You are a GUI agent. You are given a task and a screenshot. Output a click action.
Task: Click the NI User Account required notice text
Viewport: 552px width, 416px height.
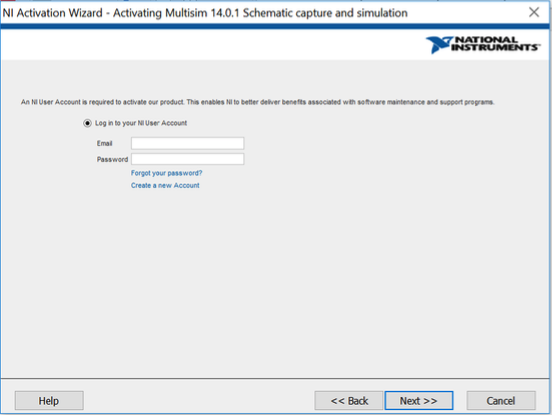(257, 102)
